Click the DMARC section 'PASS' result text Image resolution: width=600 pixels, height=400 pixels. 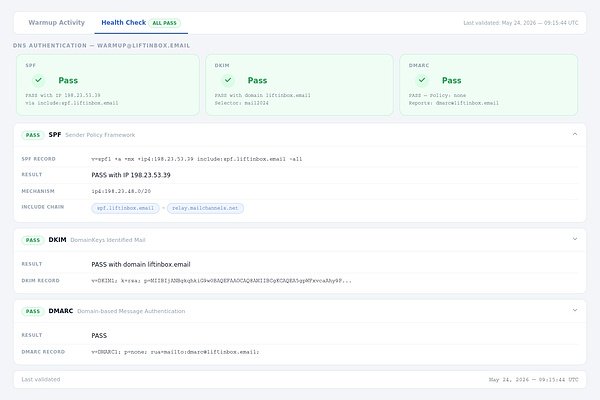coord(99,336)
